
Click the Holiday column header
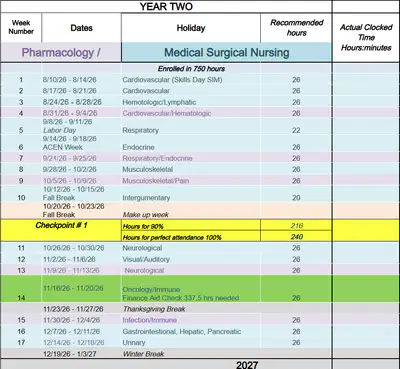click(191, 28)
